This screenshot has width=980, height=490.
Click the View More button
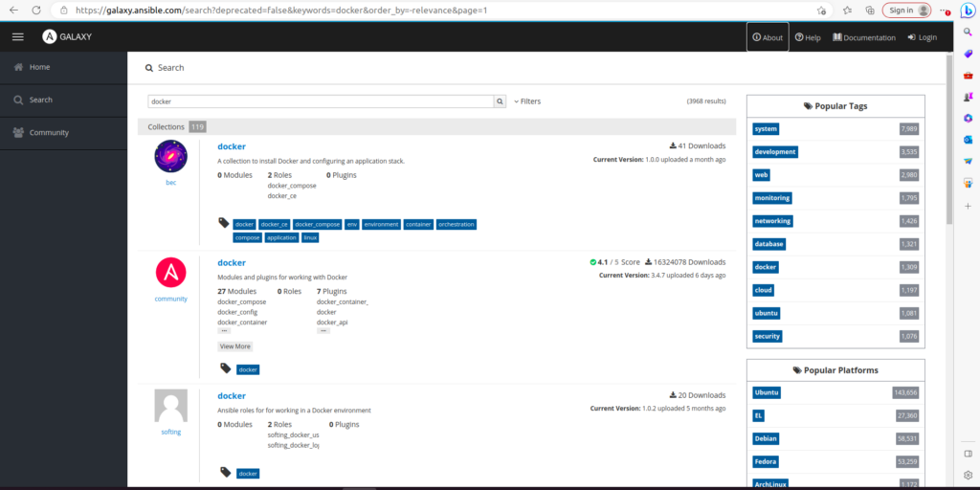pos(234,346)
